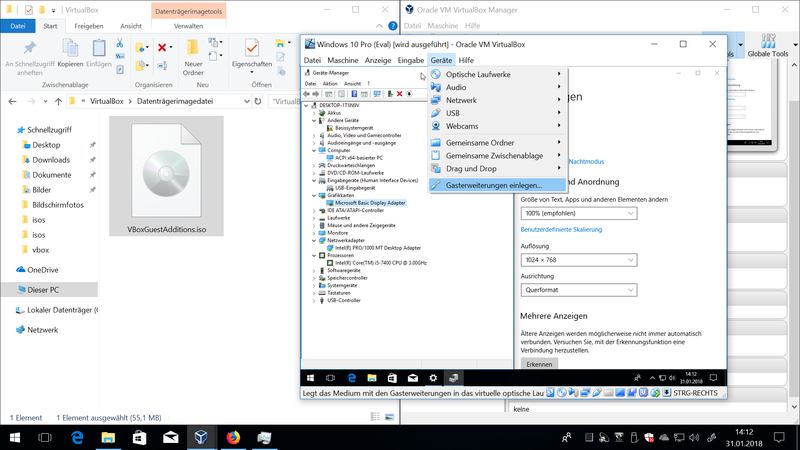Click red X uninstall icon in Geräte-Manager toolbar
Viewport: 800px width, 450px height.
point(399,94)
